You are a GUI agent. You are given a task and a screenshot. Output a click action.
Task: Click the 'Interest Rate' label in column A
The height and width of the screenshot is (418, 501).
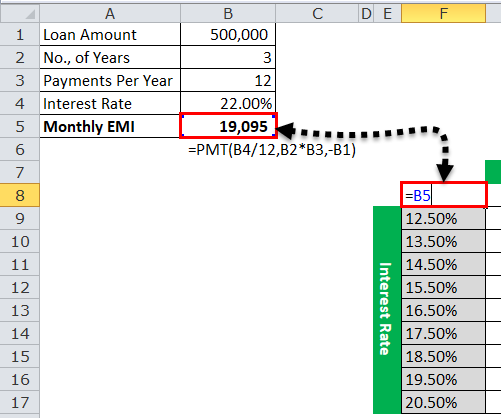pos(110,103)
